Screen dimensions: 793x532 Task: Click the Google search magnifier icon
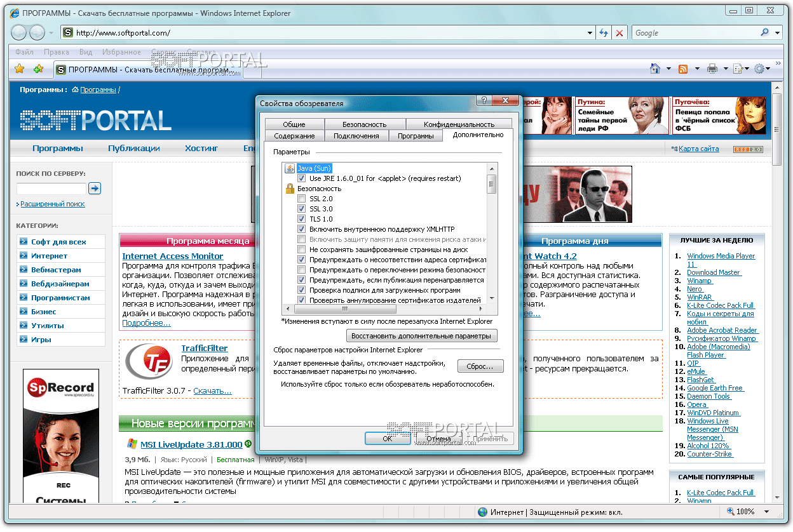(x=764, y=32)
